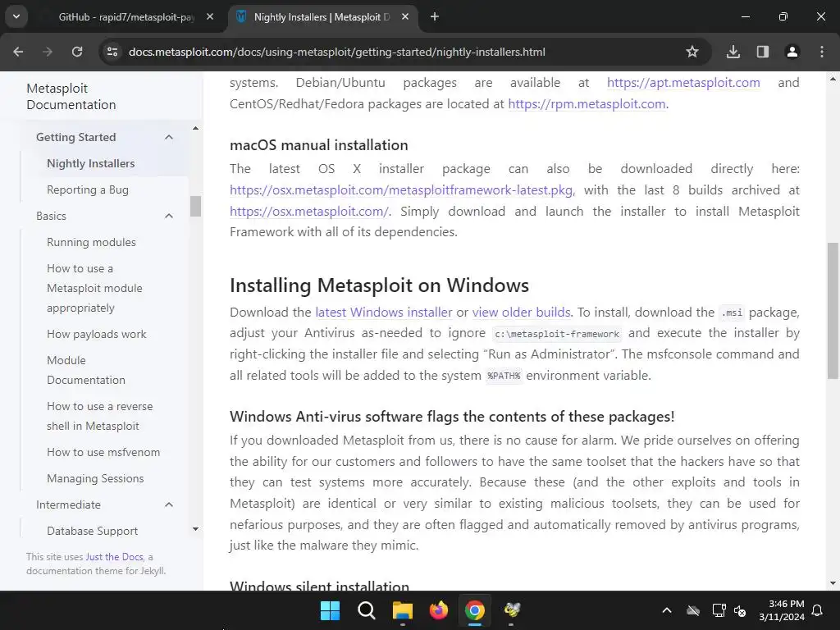This screenshot has height=630, width=840.
Task: Open the tab search dropdown arrow
Action: (x=16, y=16)
